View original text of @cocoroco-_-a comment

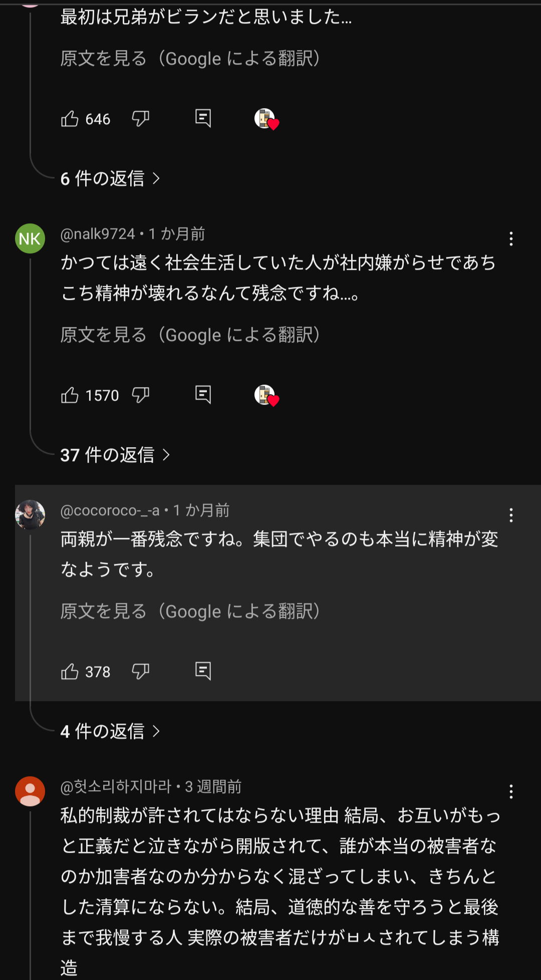point(190,611)
